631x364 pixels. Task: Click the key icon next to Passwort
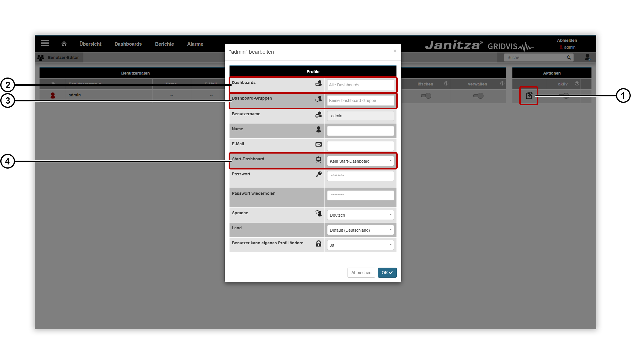click(319, 174)
